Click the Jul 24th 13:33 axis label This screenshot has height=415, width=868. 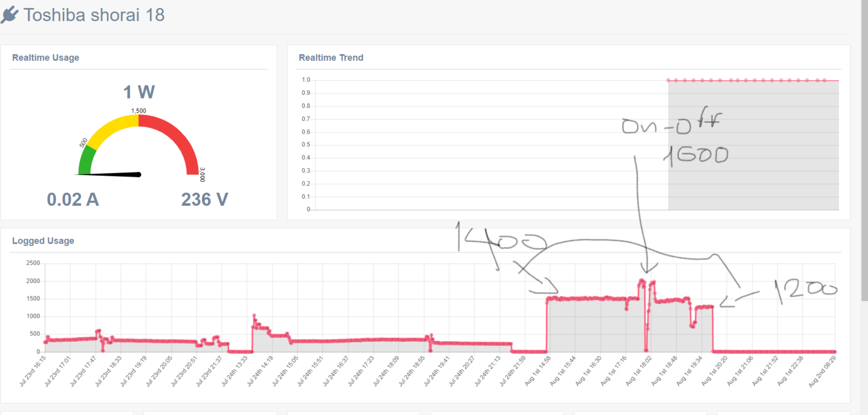[x=235, y=371]
